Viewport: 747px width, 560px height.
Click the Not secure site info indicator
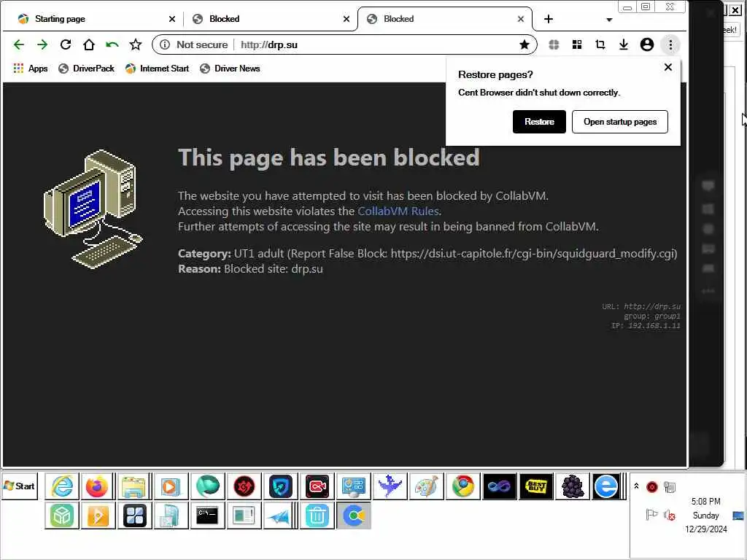194,44
